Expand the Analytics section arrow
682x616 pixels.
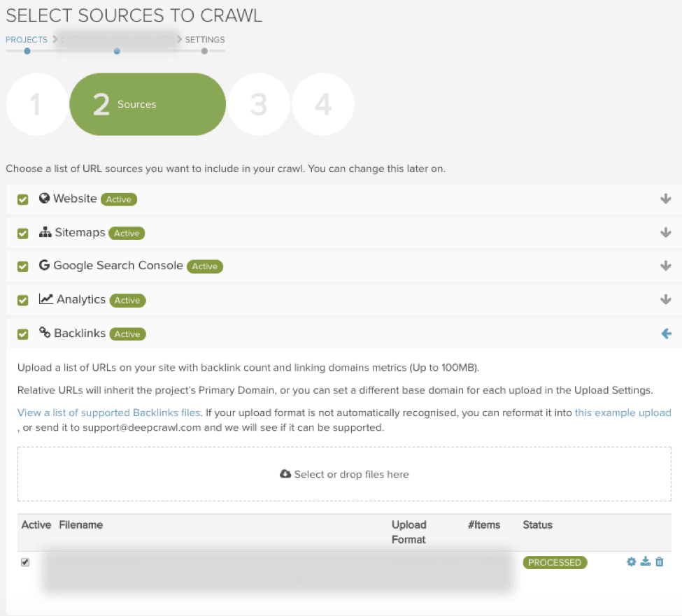pos(665,299)
